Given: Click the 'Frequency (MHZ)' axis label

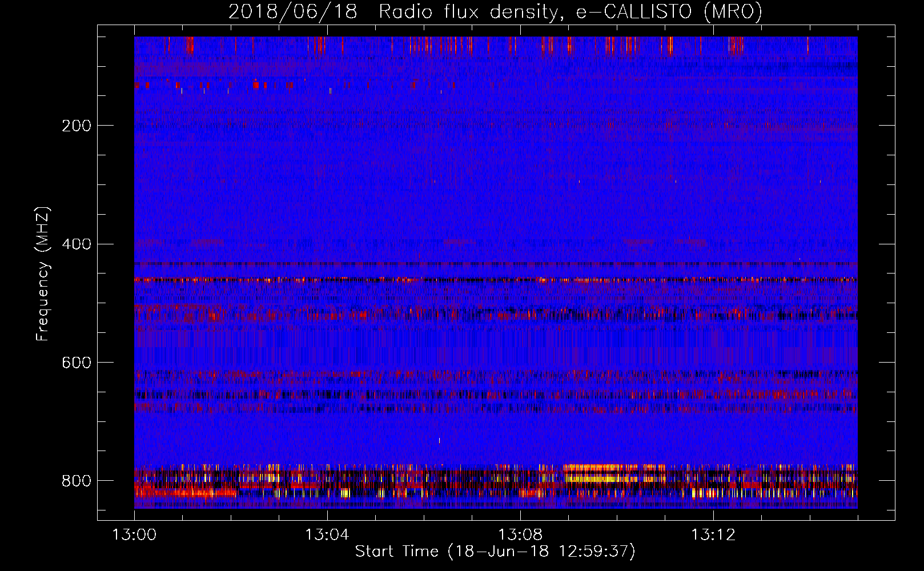Looking at the screenshot, I should 43,274.
